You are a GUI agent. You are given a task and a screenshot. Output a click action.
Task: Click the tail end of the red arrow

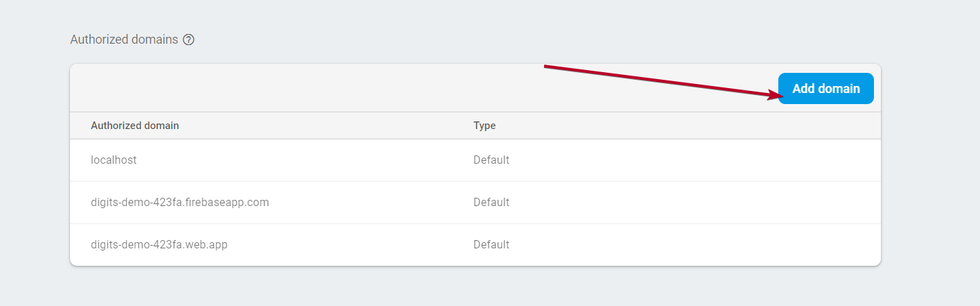click(545, 67)
